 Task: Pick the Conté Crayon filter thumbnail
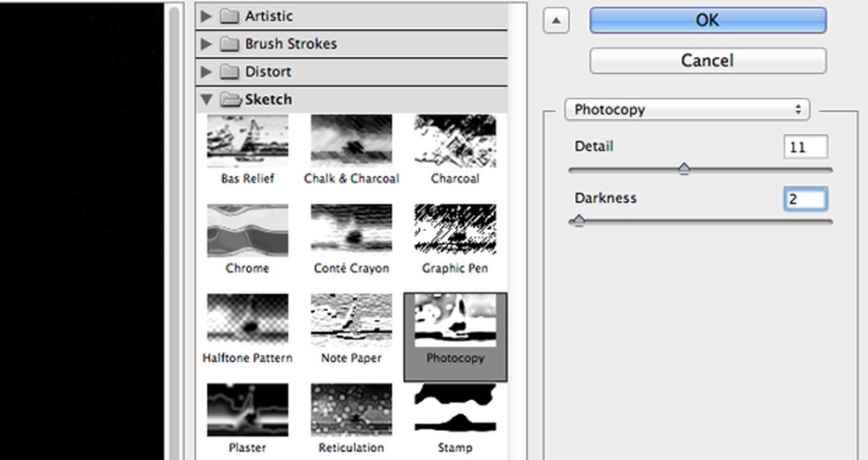click(x=351, y=231)
